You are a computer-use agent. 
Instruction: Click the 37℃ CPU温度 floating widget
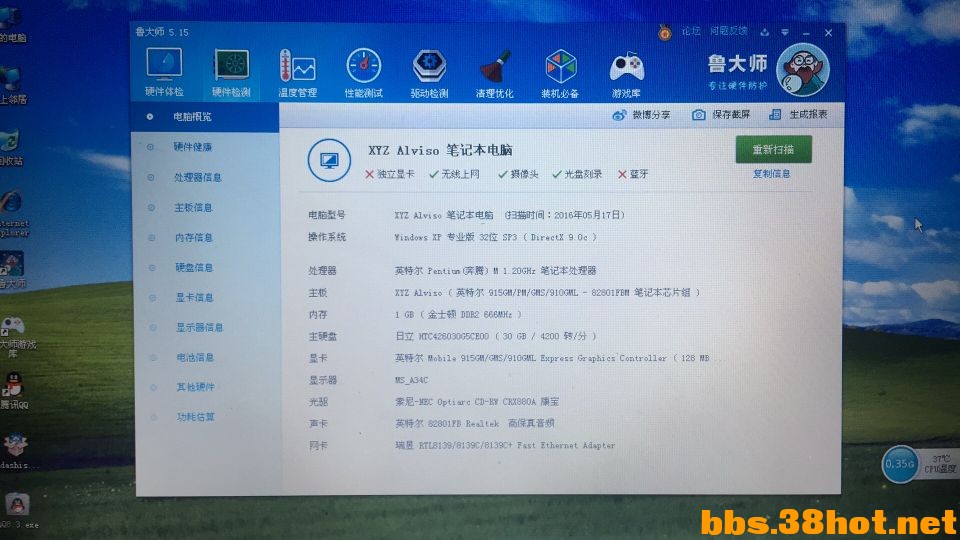click(940, 464)
